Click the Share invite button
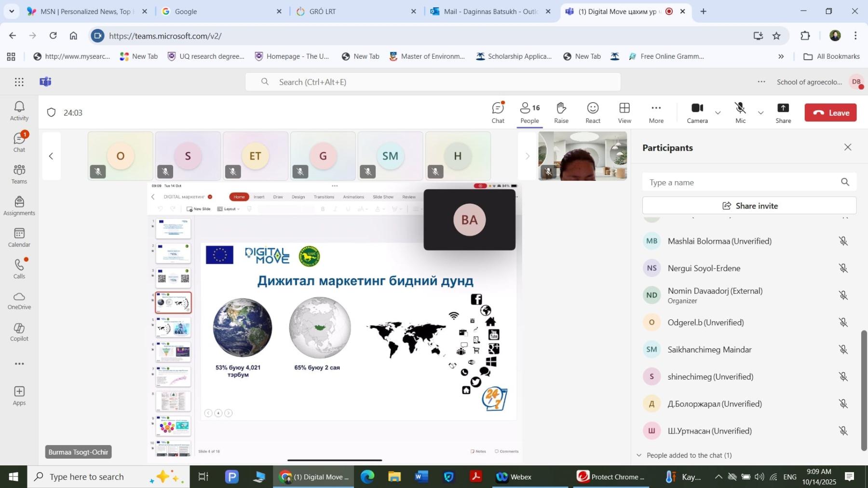868x488 pixels. [749, 206]
